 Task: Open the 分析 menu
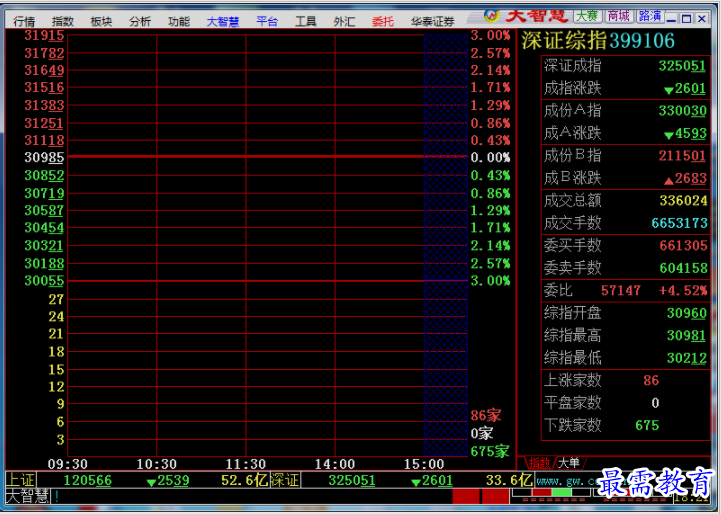pos(140,21)
